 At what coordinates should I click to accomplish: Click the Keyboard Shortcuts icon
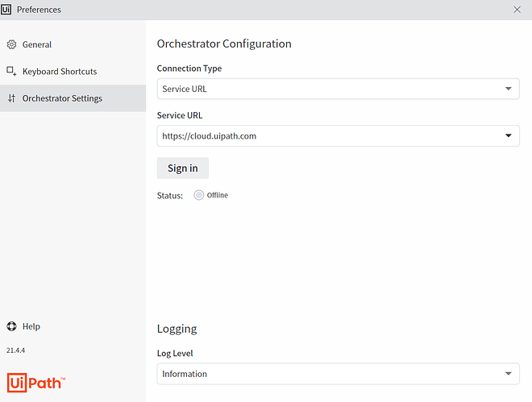click(x=11, y=71)
